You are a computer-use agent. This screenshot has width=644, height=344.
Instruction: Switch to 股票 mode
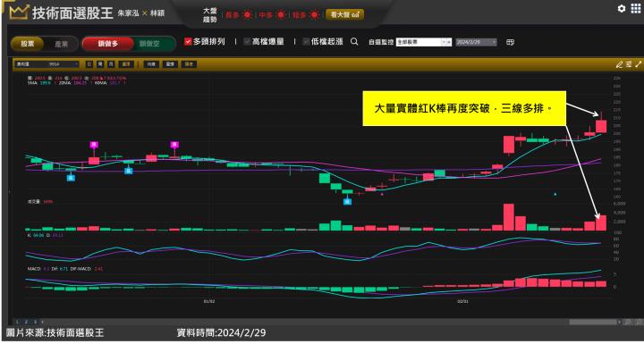pyautogui.click(x=28, y=44)
